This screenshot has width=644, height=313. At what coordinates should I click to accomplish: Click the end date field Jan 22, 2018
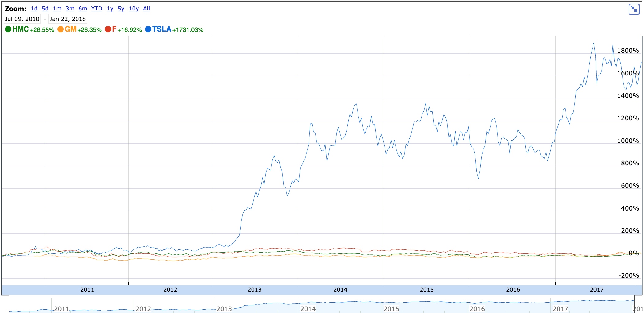[x=68, y=19]
